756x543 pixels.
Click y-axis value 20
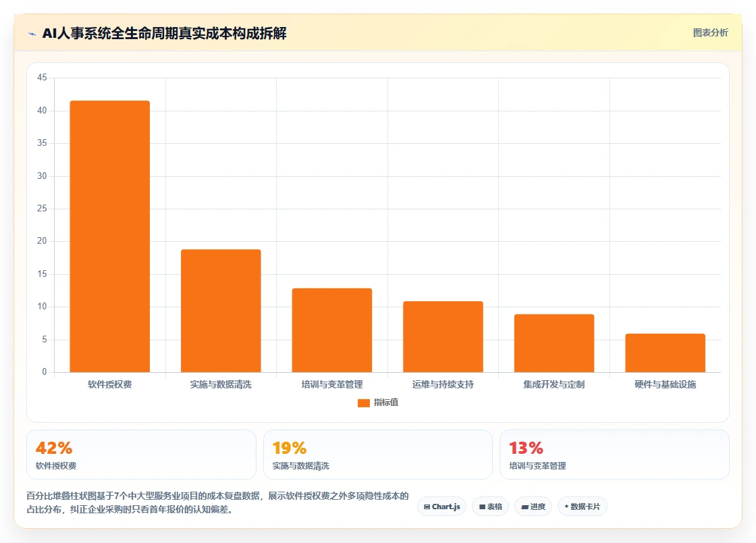pos(42,241)
